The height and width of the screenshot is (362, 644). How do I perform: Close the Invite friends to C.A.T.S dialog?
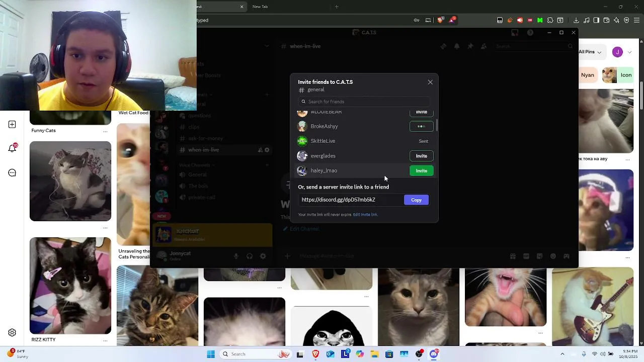tap(430, 82)
